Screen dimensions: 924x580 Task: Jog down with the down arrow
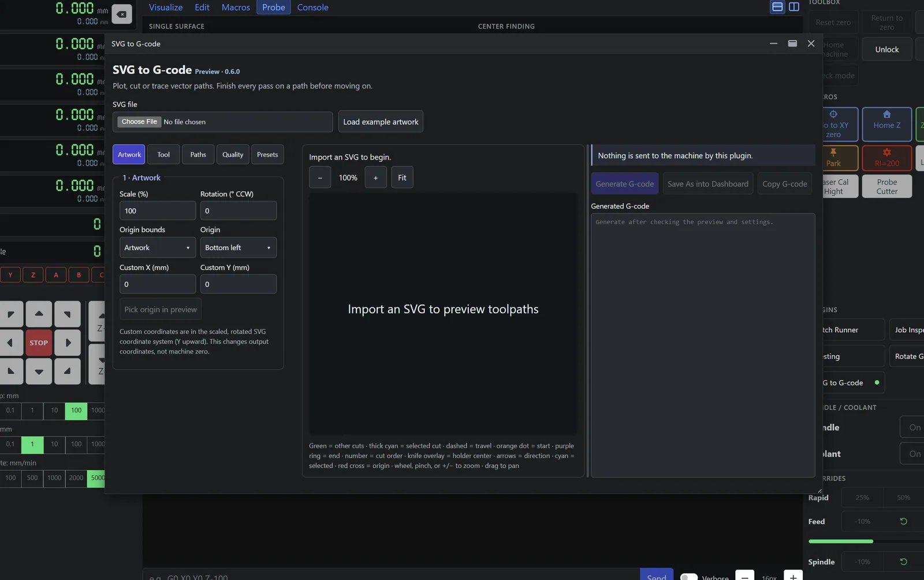pos(39,371)
